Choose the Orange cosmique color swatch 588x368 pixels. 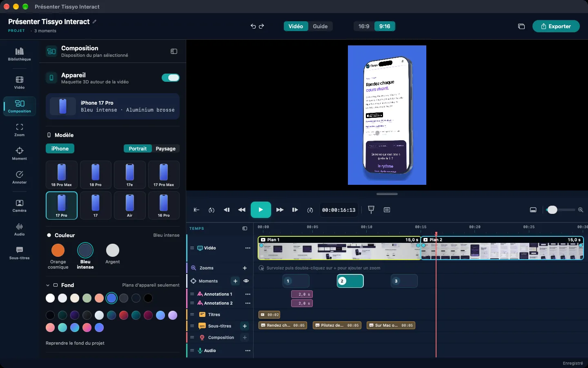point(58,250)
